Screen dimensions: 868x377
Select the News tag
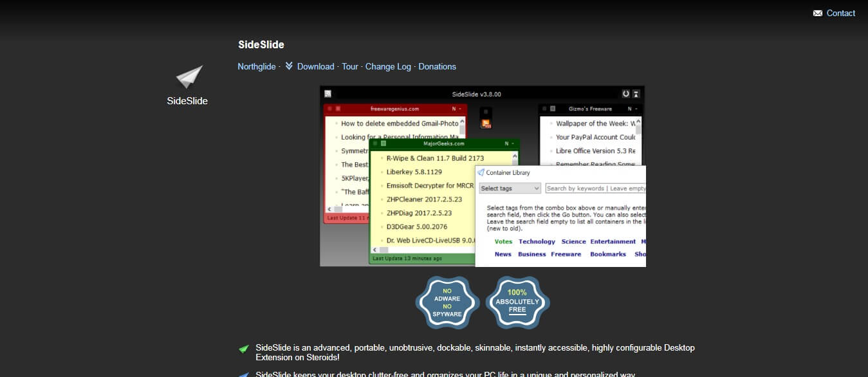point(503,254)
